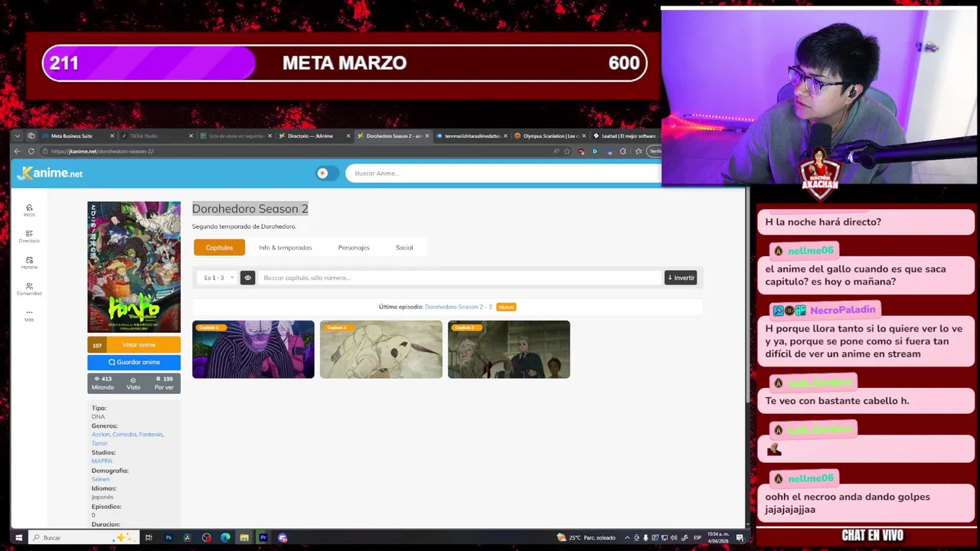
Task: Open the Capítulo 1 thumbnail
Action: 253,349
